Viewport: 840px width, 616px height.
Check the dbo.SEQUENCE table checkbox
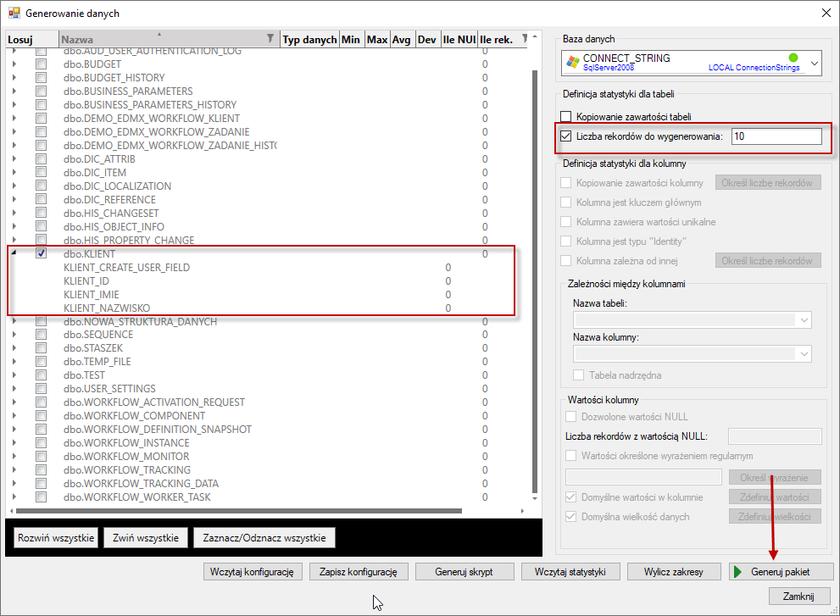coord(42,334)
